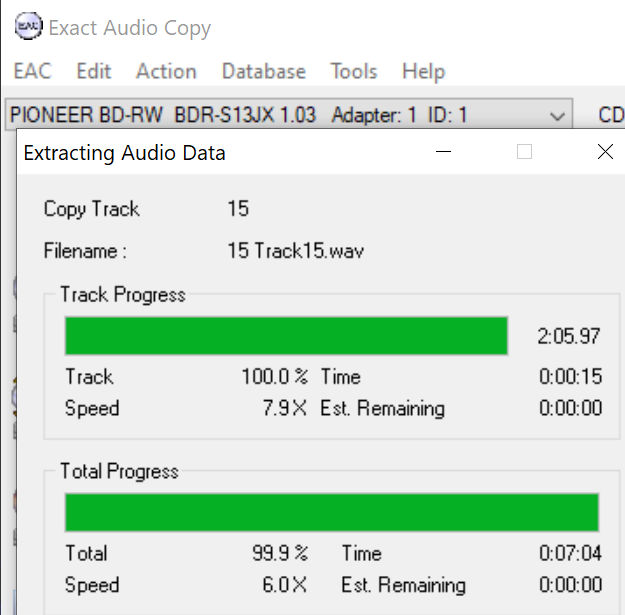The image size is (625, 615).
Task: Click the Exact Audio Copy window title
Action: pyautogui.click(x=130, y=28)
